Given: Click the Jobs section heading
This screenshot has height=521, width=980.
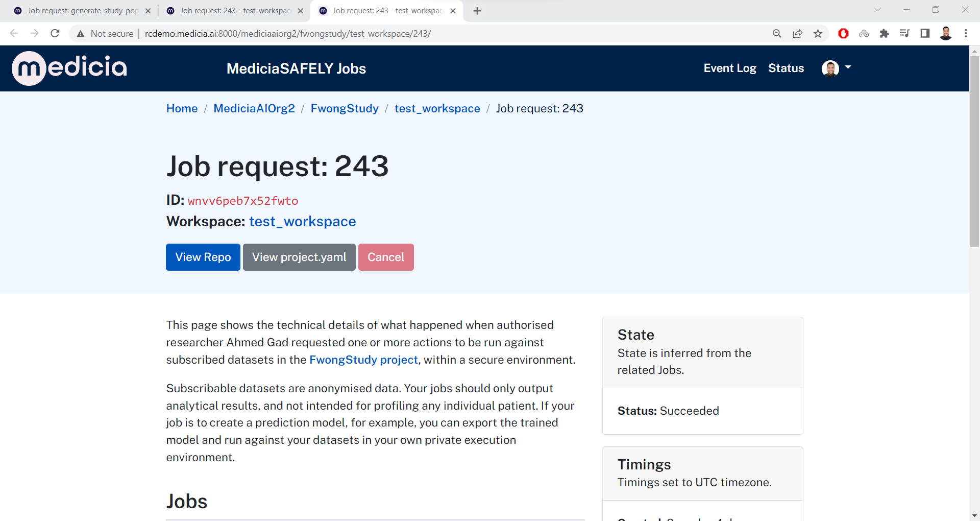Looking at the screenshot, I should coord(187,502).
